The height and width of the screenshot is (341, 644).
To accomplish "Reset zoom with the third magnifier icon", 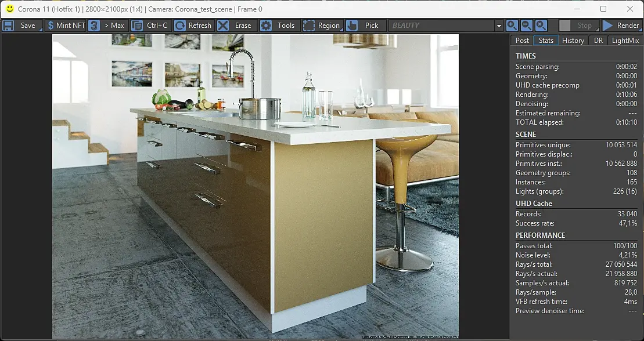I will pos(541,26).
